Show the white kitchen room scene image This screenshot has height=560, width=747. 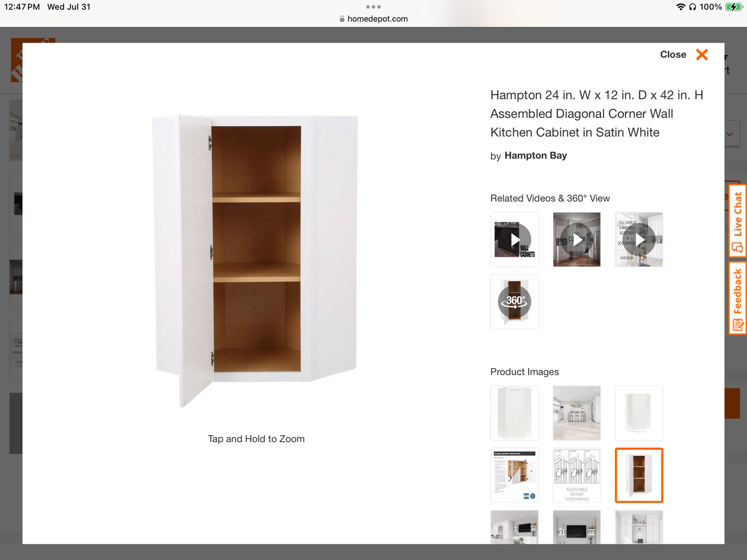click(577, 413)
